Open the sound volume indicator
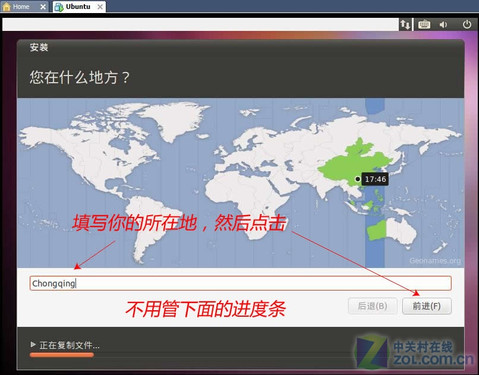 tap(443, 24)
